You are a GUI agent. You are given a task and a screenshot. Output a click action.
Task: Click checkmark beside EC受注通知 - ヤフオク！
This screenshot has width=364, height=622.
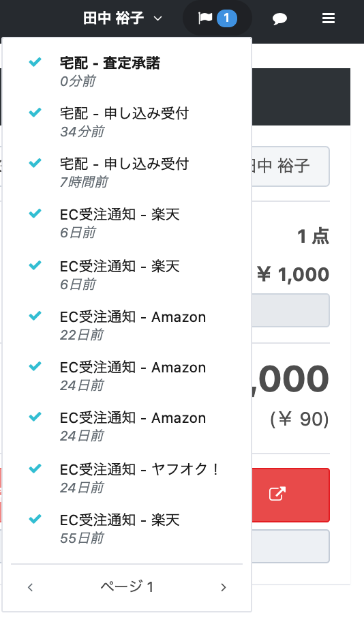tap(35, 469)
